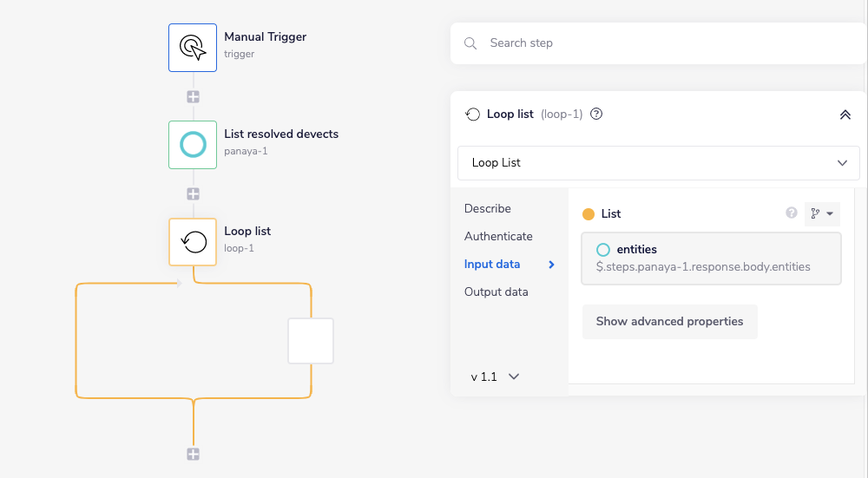Image resolution: width=868 pixels, height=478 pixels.
Task: Open help icon next to Loop list title
Action: [x=596, y=114]
